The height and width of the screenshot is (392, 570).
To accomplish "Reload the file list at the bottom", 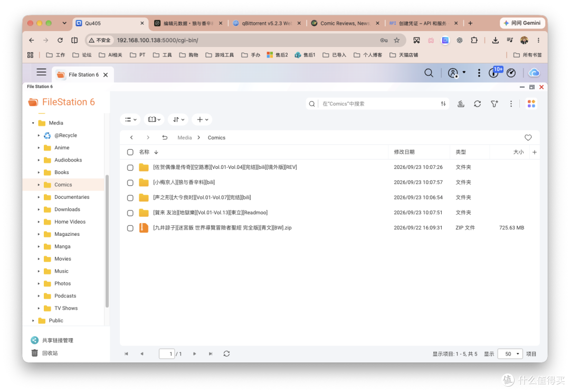I will (226, 353).
